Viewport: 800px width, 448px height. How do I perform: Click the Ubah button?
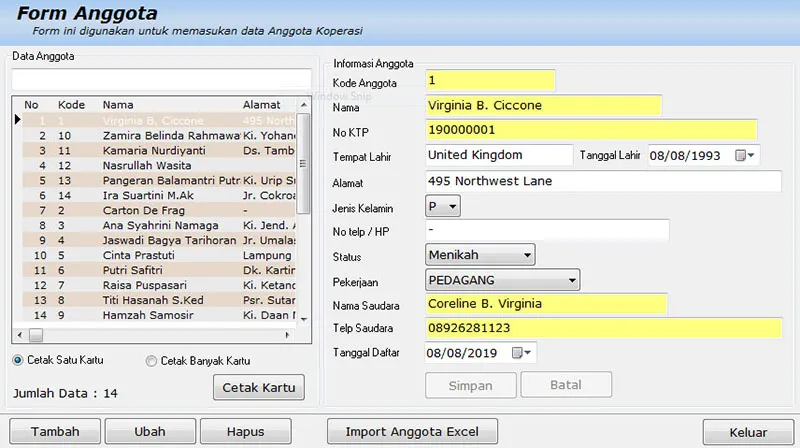pyautogui.click(x=150, y=432)
